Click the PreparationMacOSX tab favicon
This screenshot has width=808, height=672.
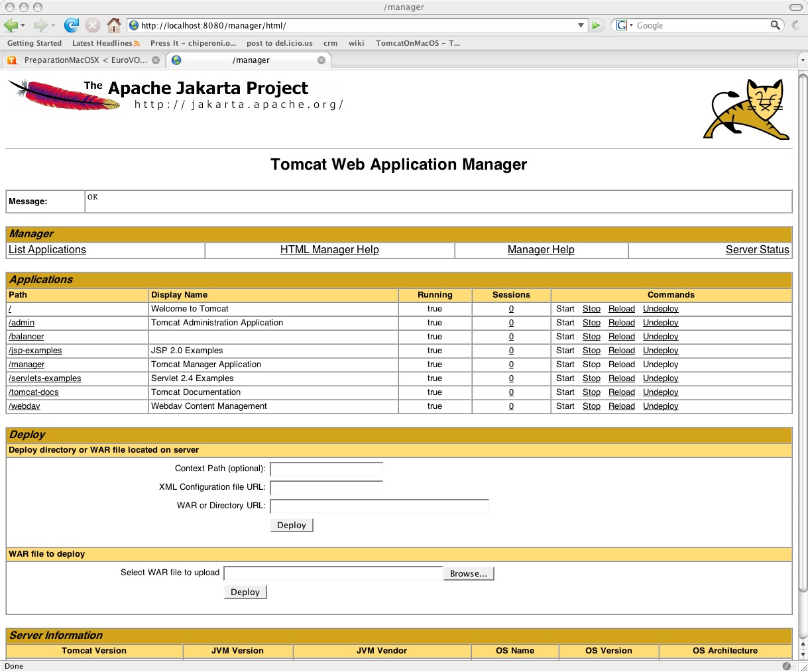12,60
